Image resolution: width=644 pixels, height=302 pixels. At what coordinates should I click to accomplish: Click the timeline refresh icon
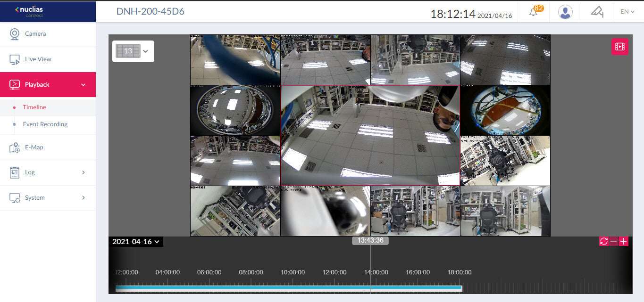[603, 241]
